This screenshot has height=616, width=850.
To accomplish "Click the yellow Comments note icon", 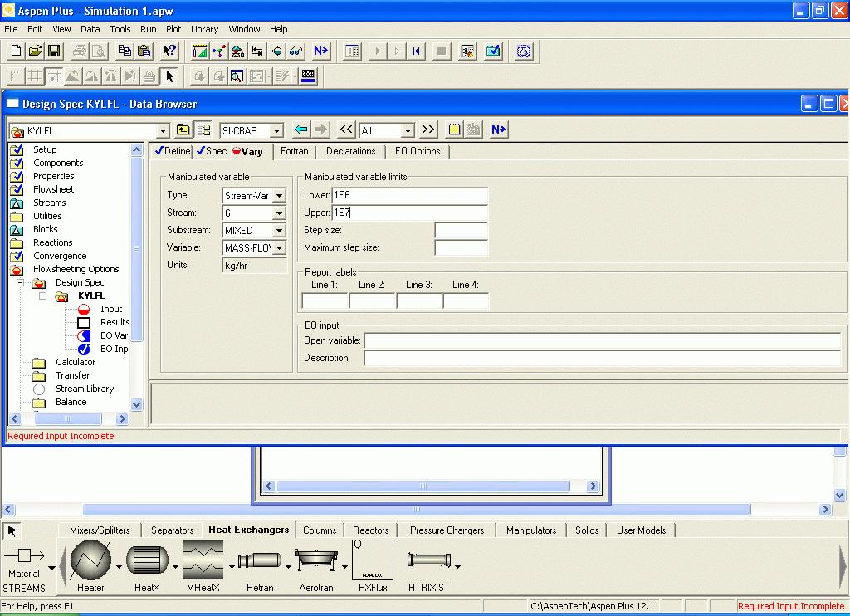I will 454,130.
